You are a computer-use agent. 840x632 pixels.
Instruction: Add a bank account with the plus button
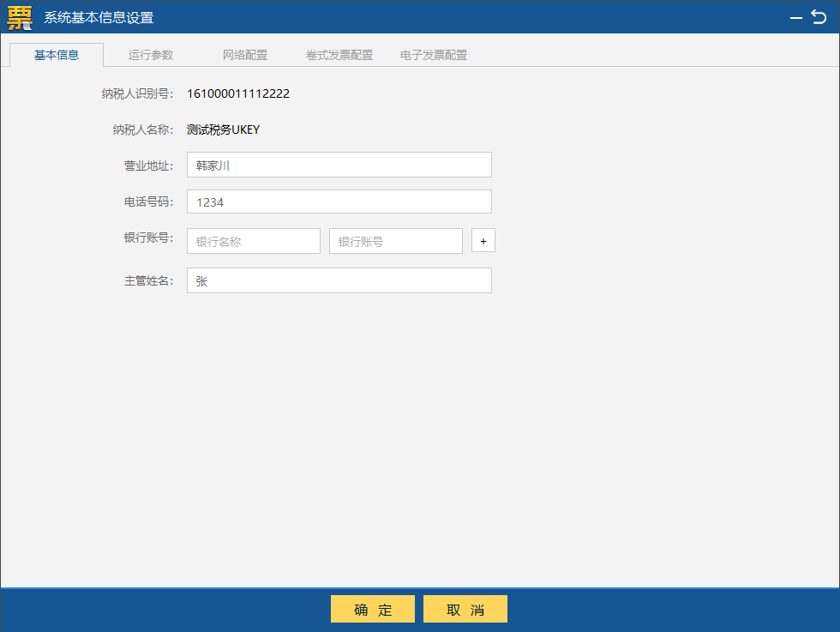click(x=483, y=241)
